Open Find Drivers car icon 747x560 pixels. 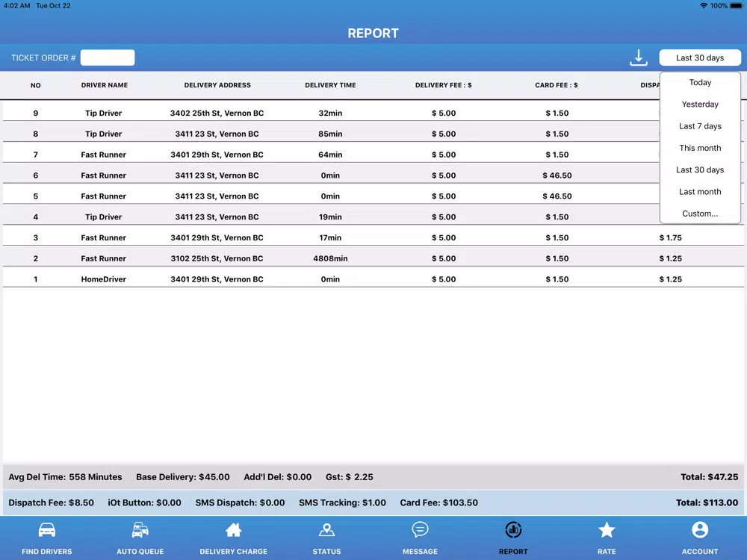point(46,529)
